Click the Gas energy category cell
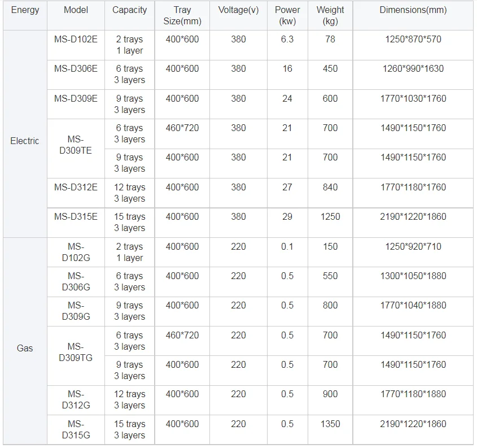 [x=25, y=349]
